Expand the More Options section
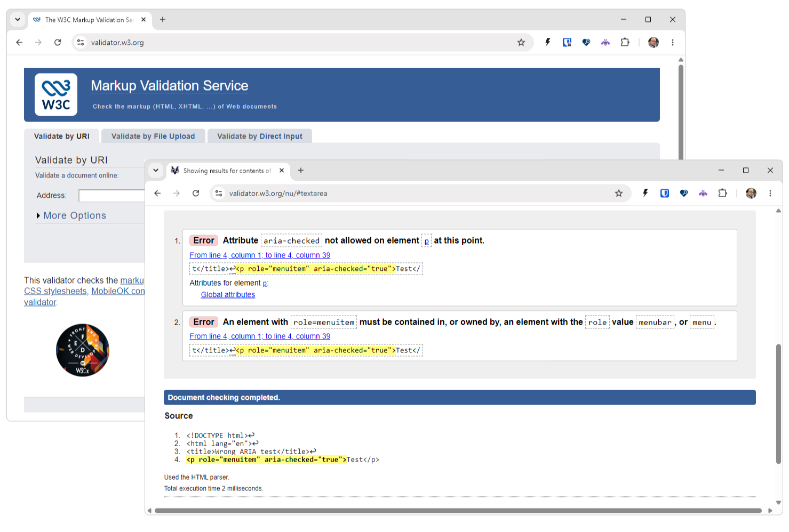 tap(71, 215)
